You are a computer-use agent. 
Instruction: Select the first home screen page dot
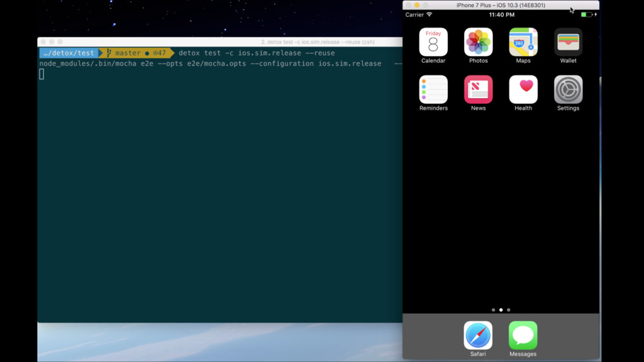point(493,310)
